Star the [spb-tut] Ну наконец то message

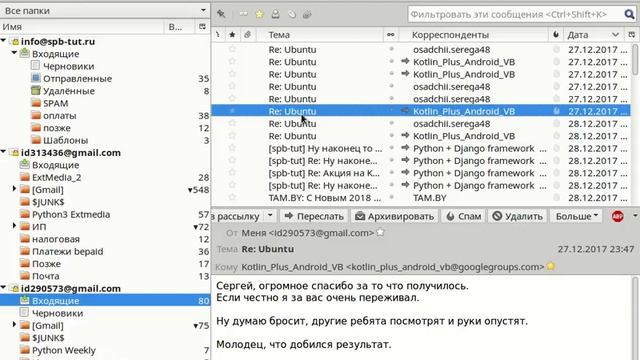(232, 148)
